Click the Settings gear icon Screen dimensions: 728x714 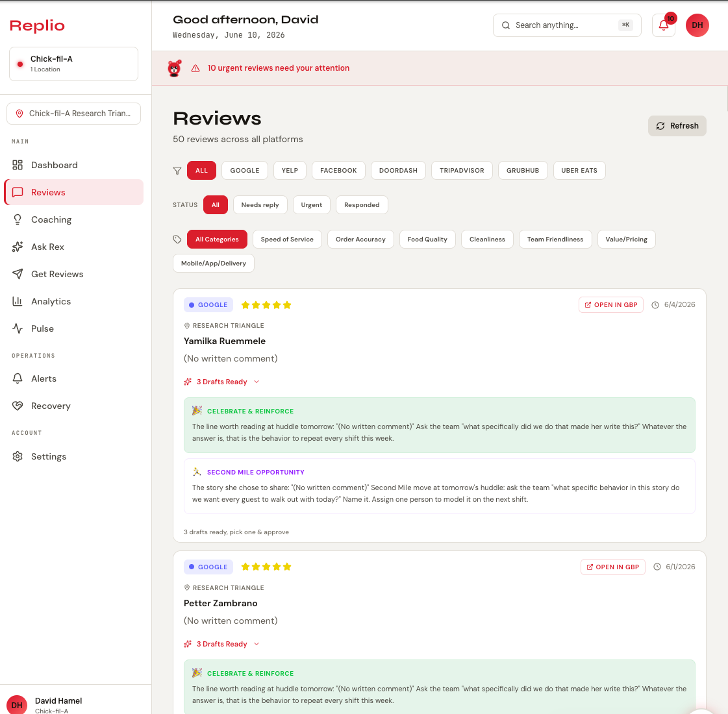18,456
